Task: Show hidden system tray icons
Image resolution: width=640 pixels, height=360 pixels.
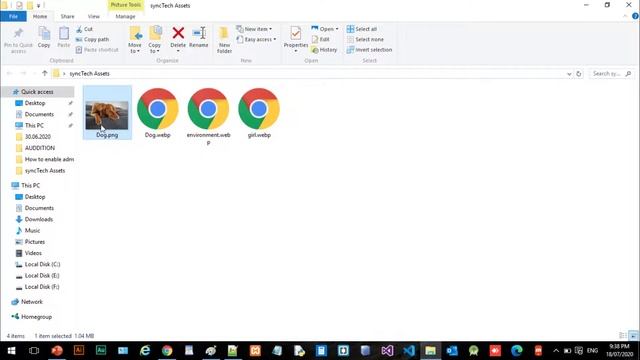Action: [556, 351]
